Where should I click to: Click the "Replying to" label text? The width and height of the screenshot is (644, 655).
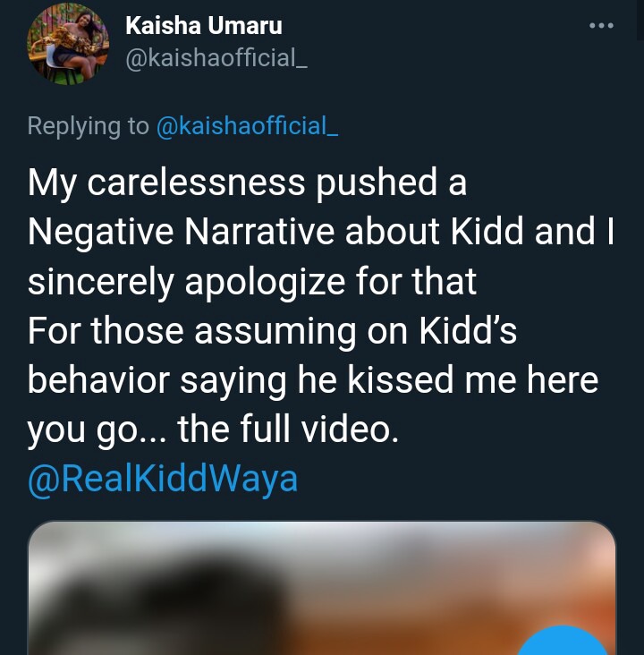88,126
